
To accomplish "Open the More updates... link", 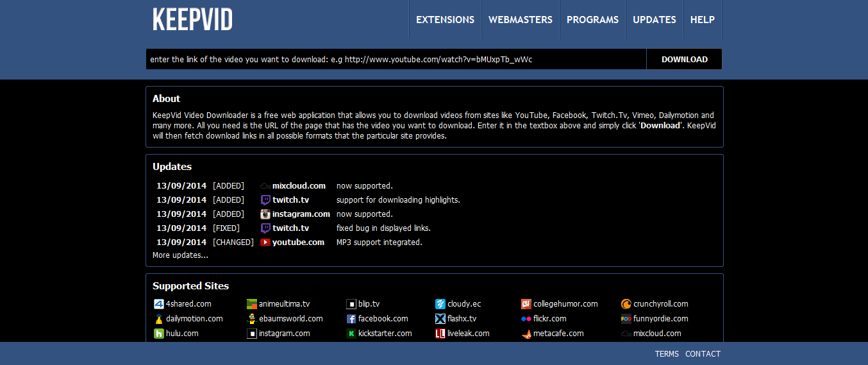I will pos(180,255).
